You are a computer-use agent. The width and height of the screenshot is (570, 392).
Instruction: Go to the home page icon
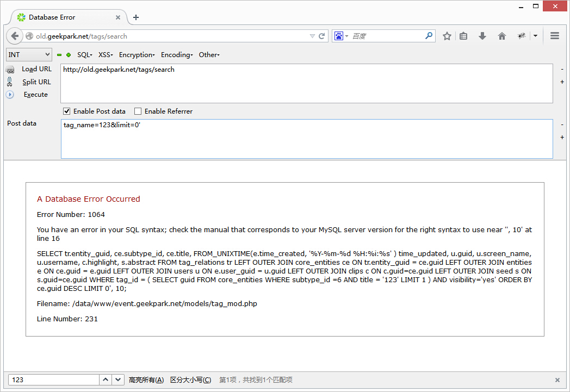(x=501, y=36)
